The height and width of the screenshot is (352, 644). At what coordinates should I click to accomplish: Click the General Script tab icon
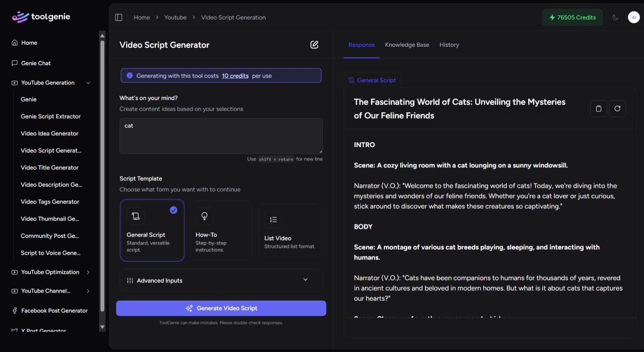point(351,80)
